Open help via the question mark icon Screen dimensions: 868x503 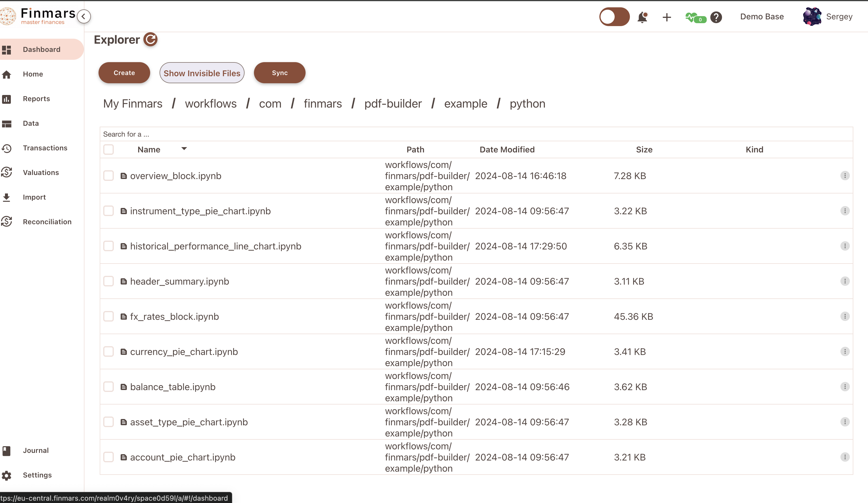[716, 17]
